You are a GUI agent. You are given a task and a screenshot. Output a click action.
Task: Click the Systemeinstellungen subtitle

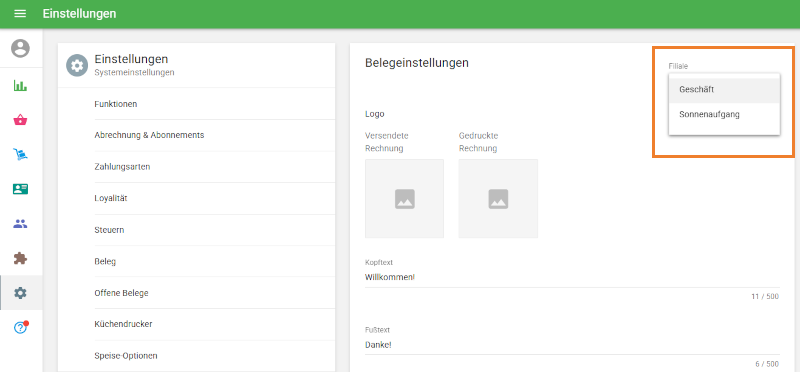point(134,72)
